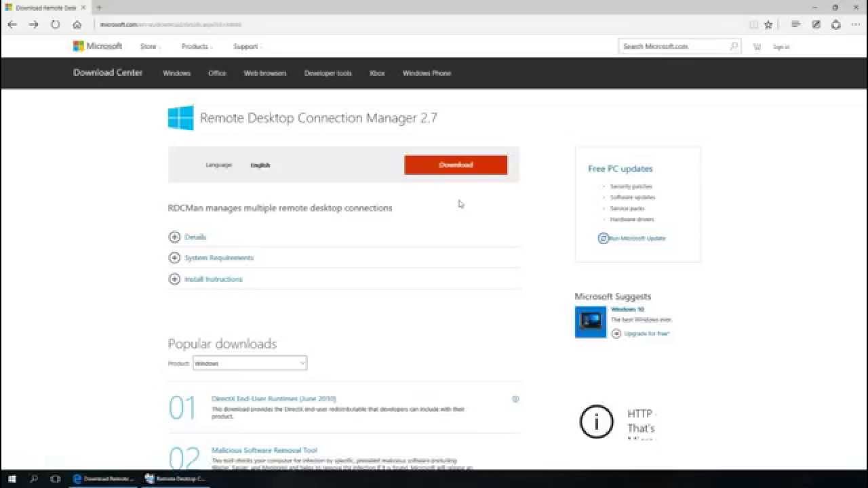This screenshot has width=868, height=488.
Task: Open the Store menu
Action: (149, 47)
